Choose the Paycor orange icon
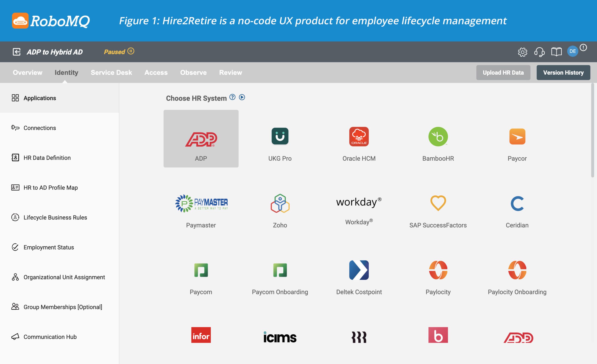Image resolution: width=597 pixels, height=364 pixels. coord(517,136)
